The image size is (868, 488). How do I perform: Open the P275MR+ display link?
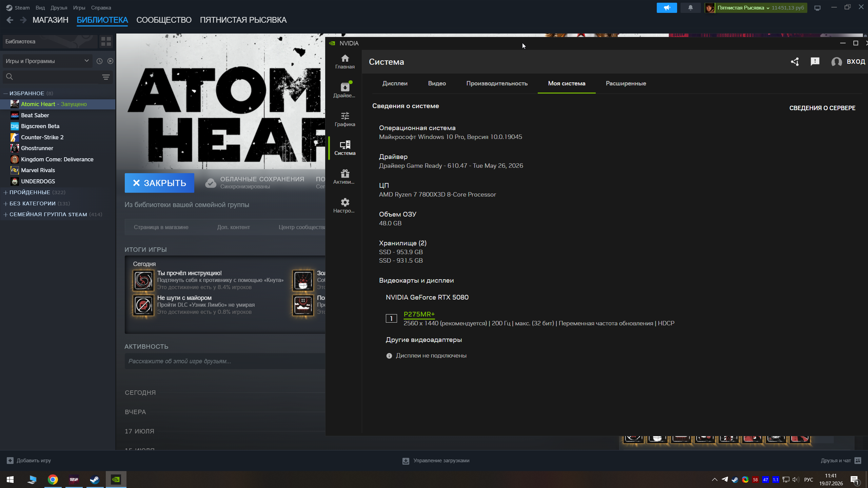click(419, 314)
